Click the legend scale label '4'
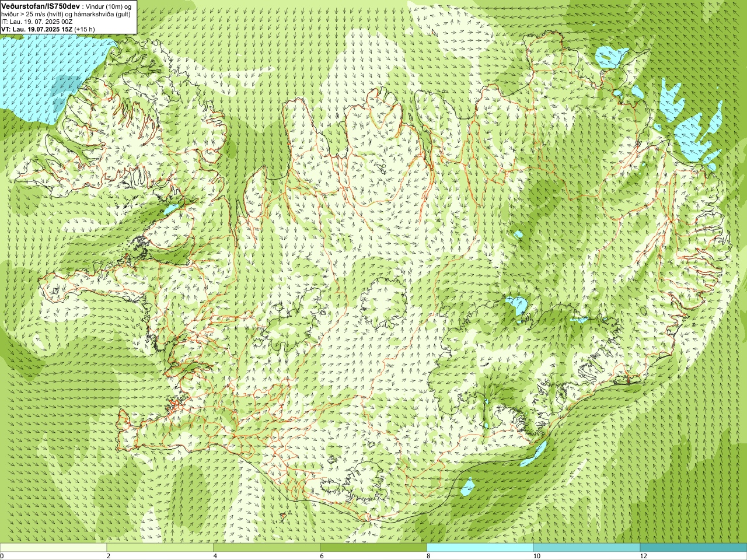 (215, 556)
